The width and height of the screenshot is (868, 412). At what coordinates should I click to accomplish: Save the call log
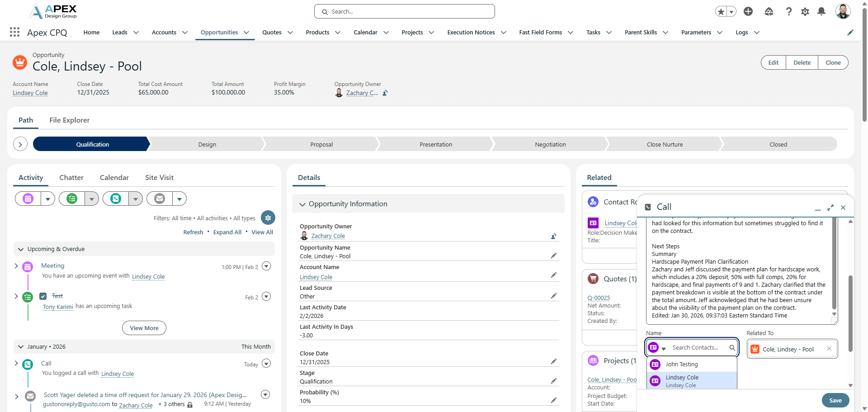pyautogui.click(x=835, y=400)
